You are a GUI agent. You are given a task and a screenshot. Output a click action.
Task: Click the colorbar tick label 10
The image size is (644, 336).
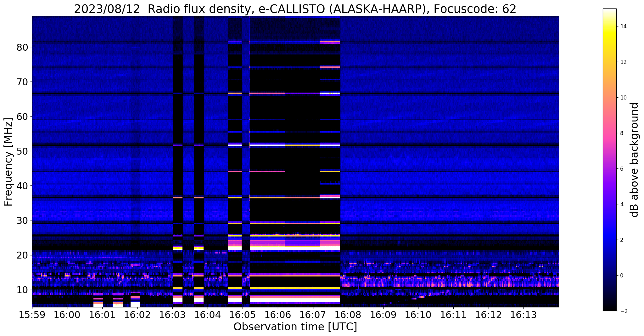coord(623,98)
